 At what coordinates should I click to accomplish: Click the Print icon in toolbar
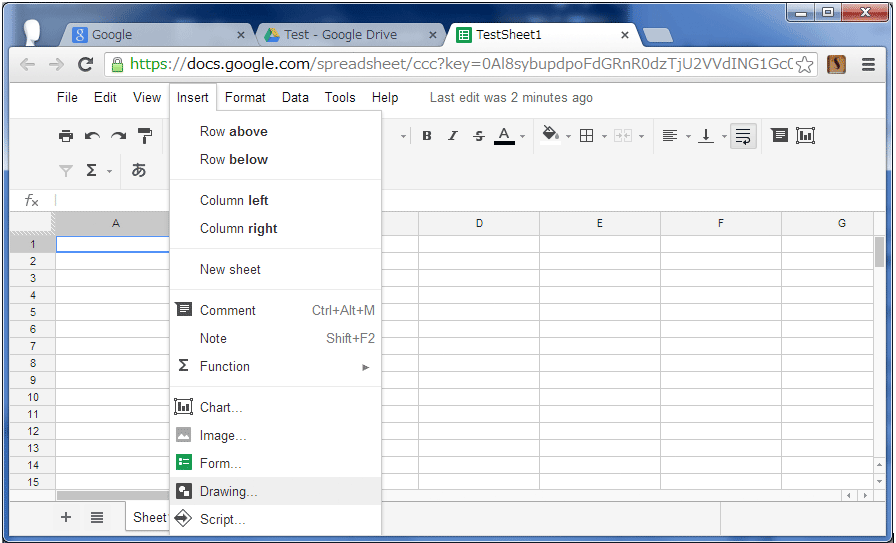(x=66, y=136)
